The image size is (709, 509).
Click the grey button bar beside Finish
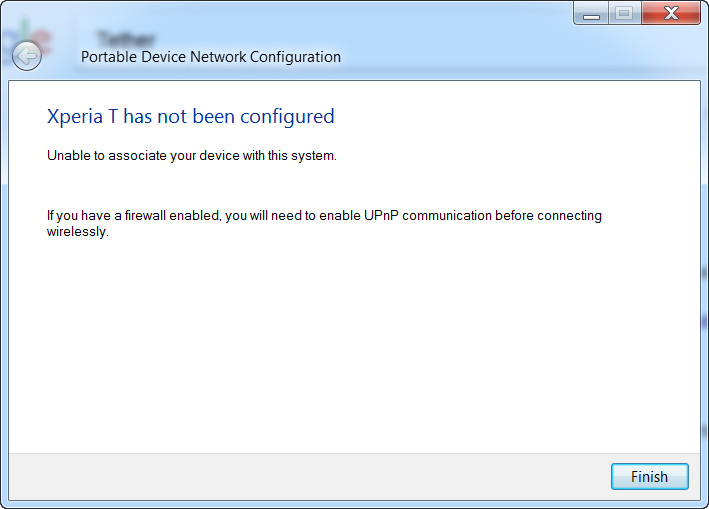pos(307,476)
